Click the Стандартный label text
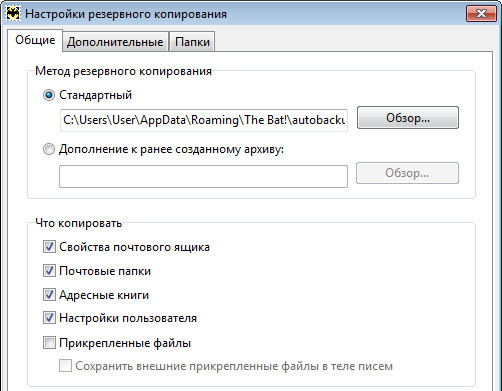This screenshot has height=391, width=502. [x=96, y=95]
